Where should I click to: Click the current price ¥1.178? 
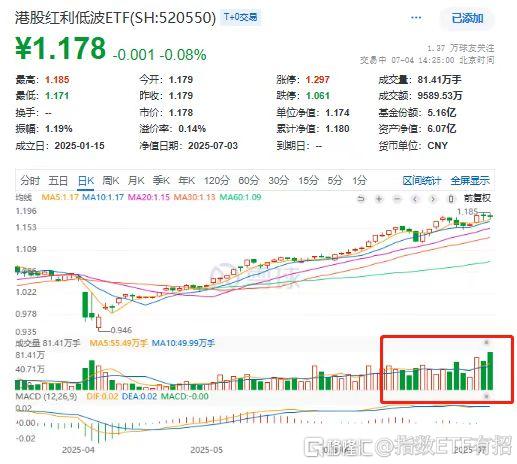point(61,48)
